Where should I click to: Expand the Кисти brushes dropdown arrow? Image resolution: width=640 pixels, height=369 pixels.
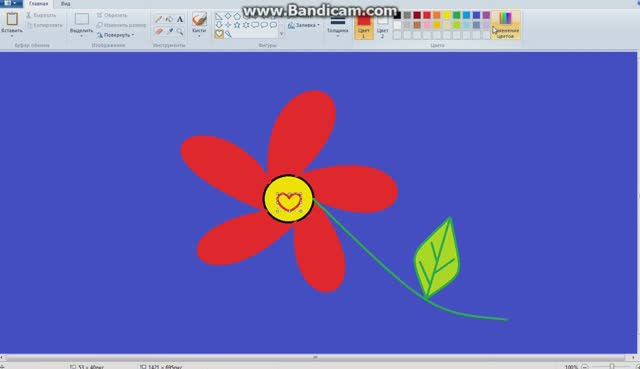click(199, 36)
